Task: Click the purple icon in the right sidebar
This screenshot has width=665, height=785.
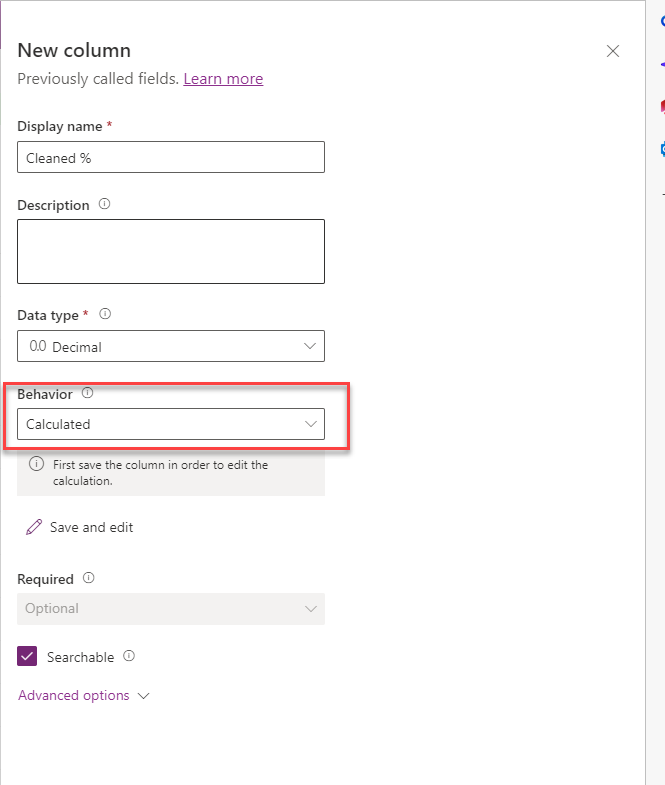Action: (662, 64)
